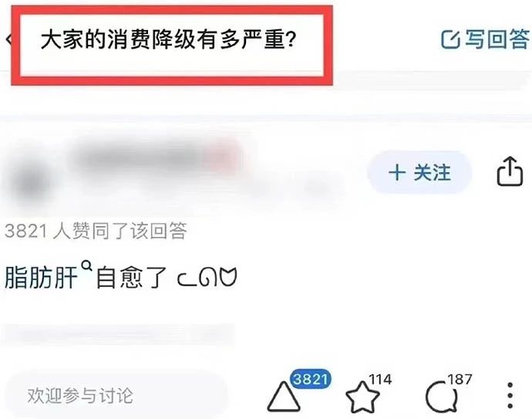Click the 3821 人赞同了该回答 text
The width and height of the screenshot is (532, 419).
96,231
